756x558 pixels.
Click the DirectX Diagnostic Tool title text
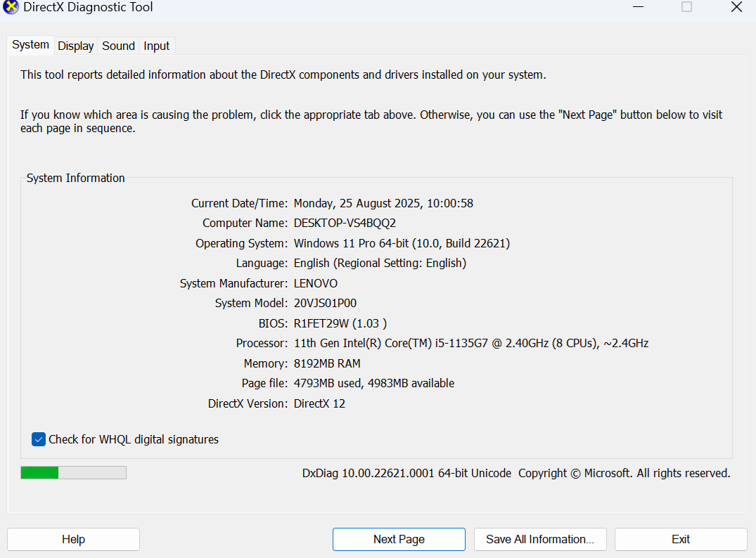[88, 8]
